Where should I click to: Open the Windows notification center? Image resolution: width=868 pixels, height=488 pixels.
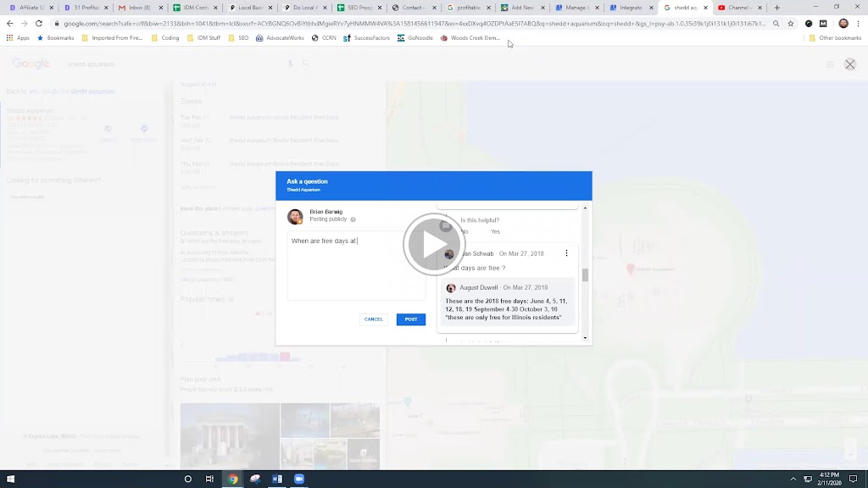coord(854,480)
